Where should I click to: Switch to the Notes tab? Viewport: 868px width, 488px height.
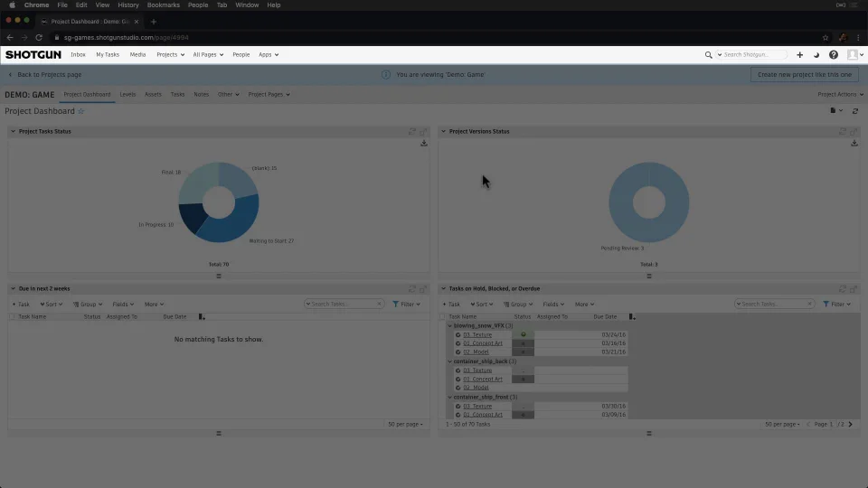coord(201,95)
